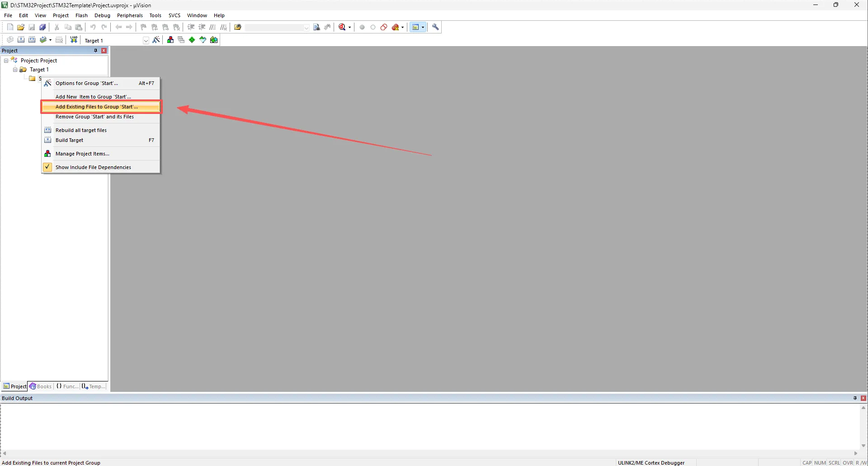Screen dimensions: 868x466
Task: Collapse the Project: Project tree node
Action: (6, 61)
